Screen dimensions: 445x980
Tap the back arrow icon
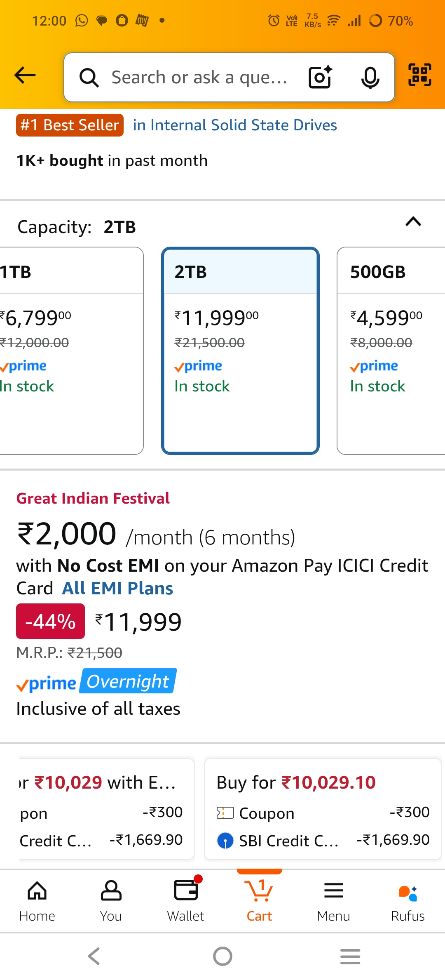[x=25, y=75]
